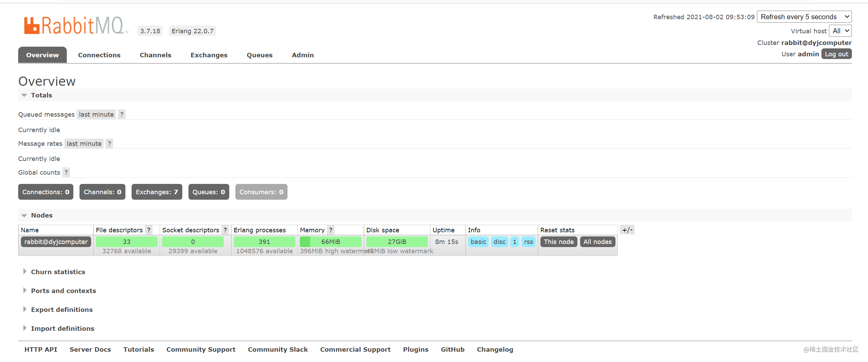
Task: Change Message rates last minute range
Action: 84,143
